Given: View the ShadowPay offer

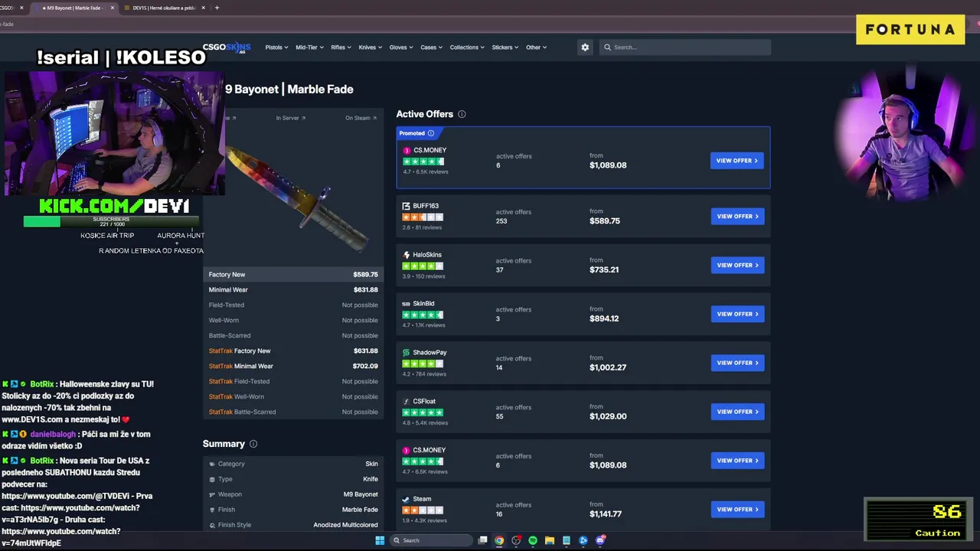Looking at the screenshot, I should pos(737,363).
